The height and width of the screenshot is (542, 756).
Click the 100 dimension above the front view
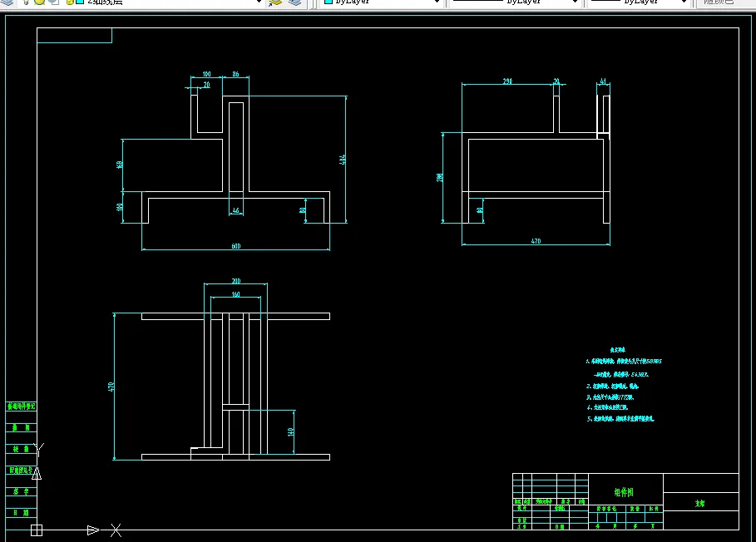tap(206, 74)
